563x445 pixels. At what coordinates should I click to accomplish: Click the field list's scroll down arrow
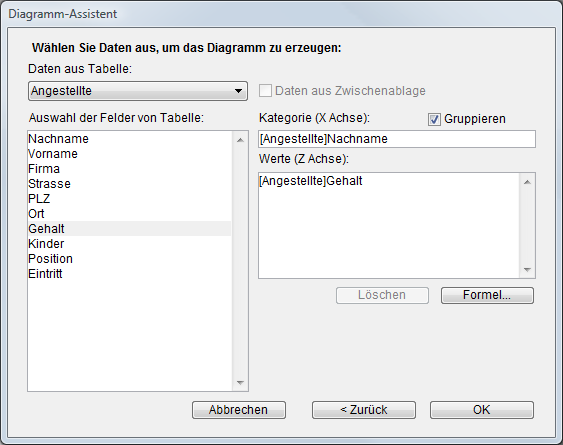pyautogui.click(x=240, y=383)
